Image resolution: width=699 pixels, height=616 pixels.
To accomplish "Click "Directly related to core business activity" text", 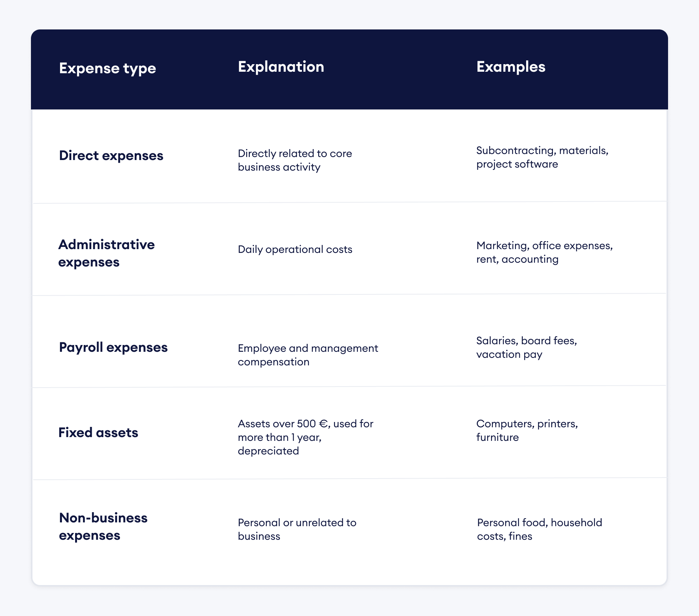I will click(x=295, y=160).
